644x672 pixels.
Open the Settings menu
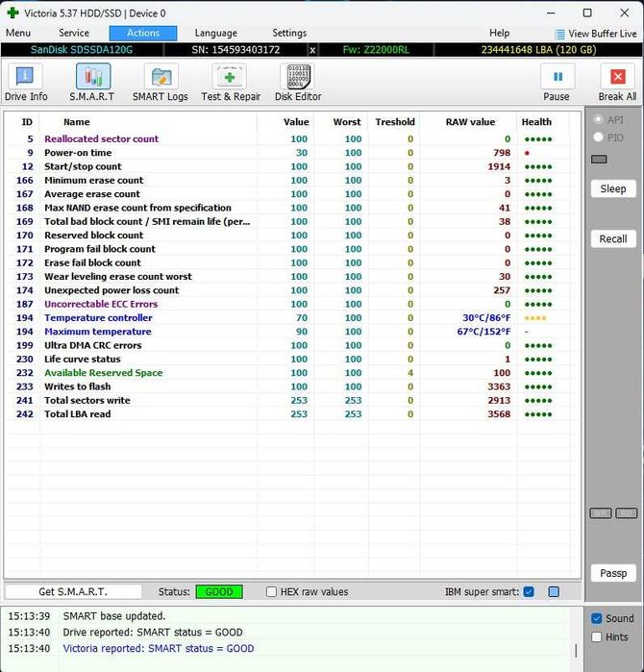(x=289, y=33)
